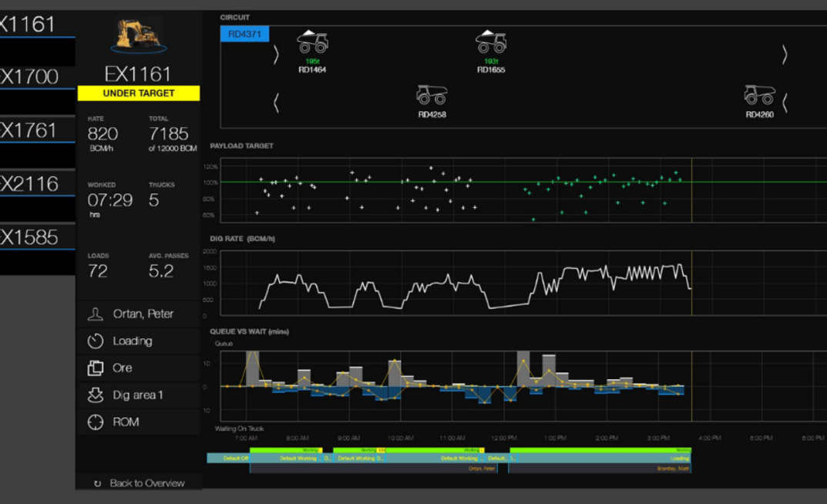
Task: Click the operator person icon beside Ortan, Peter
Action: pos(96,314)
